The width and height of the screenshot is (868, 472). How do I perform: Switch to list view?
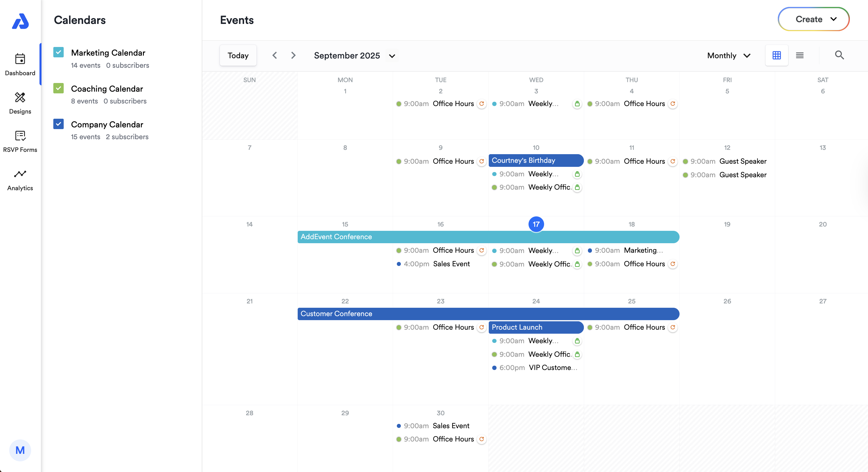(800, 55)
